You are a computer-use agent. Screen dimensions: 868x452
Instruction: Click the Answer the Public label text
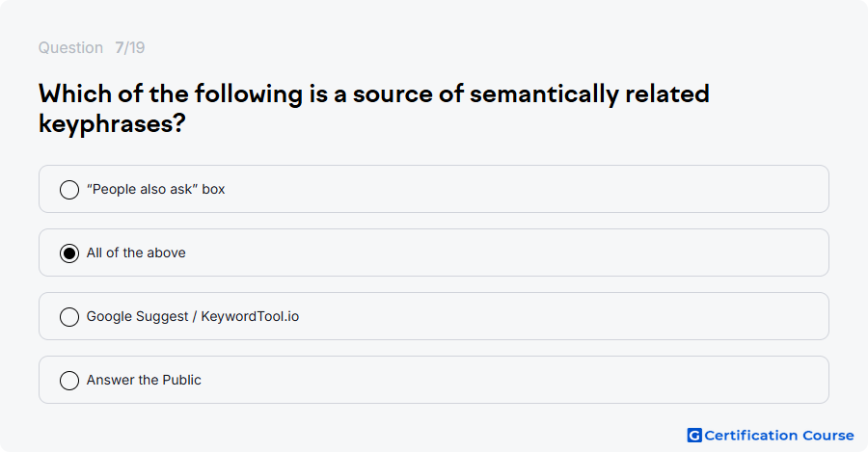pyautogui.click(x=144, y=380)
